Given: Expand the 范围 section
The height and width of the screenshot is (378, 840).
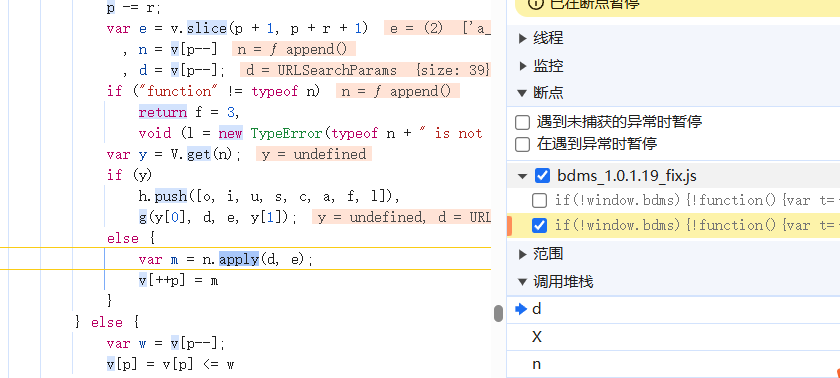Looking at the screenshot, I should pyautogui.click(x=523, y=254).
